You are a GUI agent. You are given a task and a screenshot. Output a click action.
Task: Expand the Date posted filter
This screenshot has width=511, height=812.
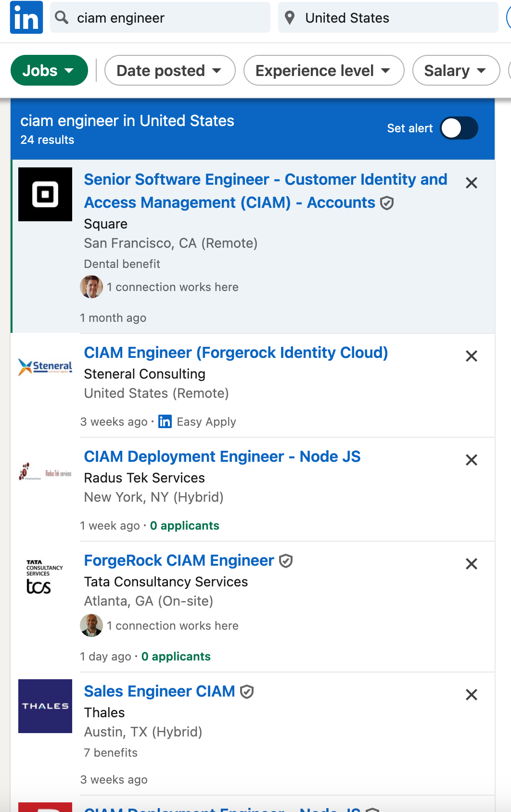[170, 70]
